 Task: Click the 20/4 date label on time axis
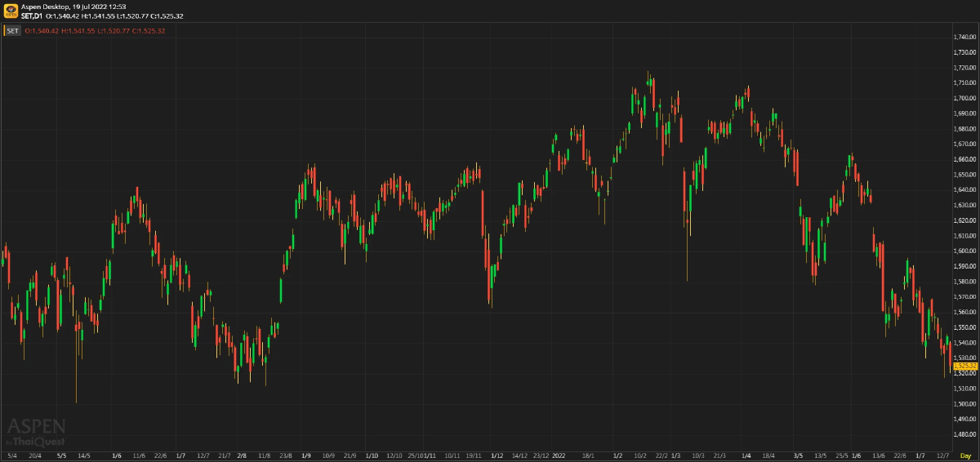(34, 455)
